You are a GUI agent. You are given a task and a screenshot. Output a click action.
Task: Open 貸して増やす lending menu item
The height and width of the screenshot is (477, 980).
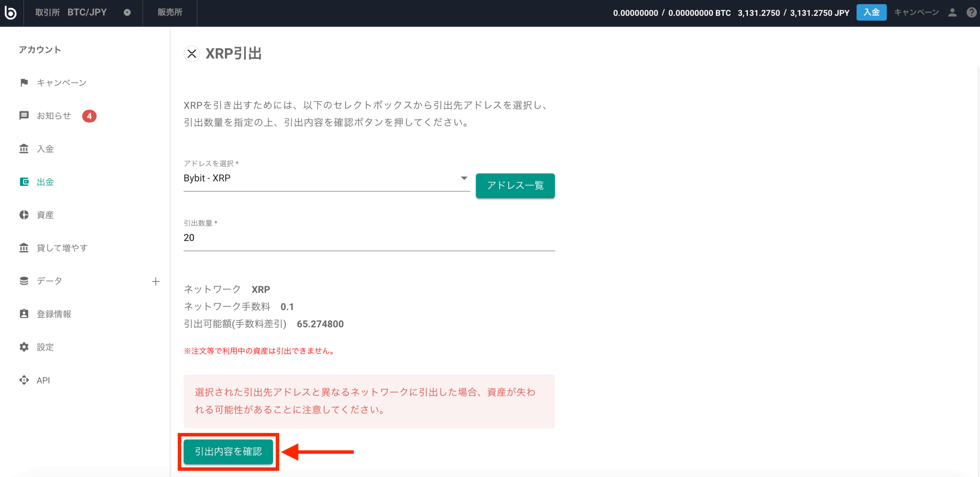coord(62,248)
